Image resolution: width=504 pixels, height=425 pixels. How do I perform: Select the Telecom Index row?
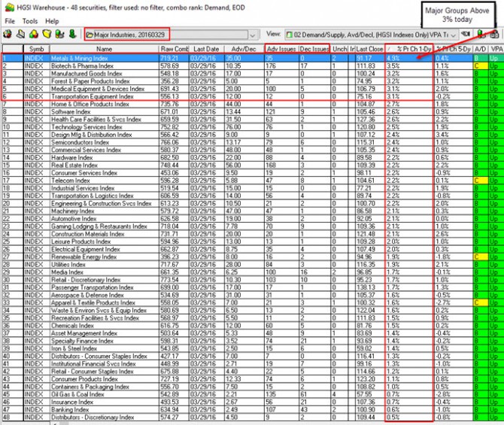click(253, 181)
